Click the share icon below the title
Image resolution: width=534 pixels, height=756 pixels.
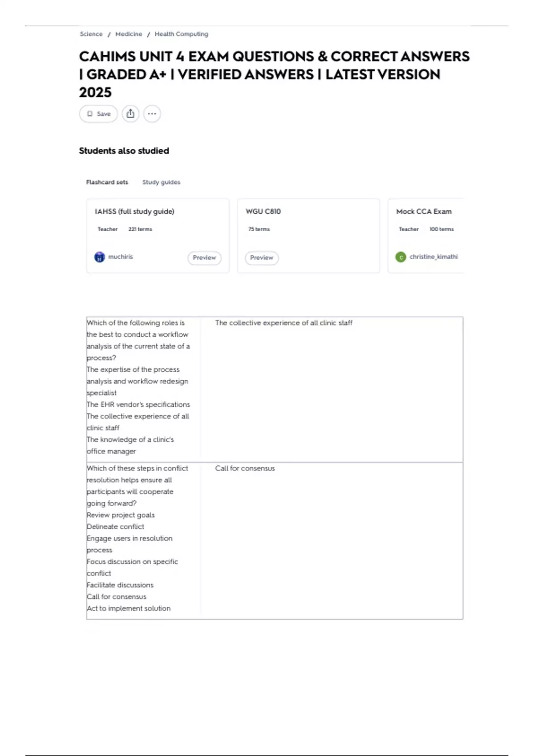(130, 114)
